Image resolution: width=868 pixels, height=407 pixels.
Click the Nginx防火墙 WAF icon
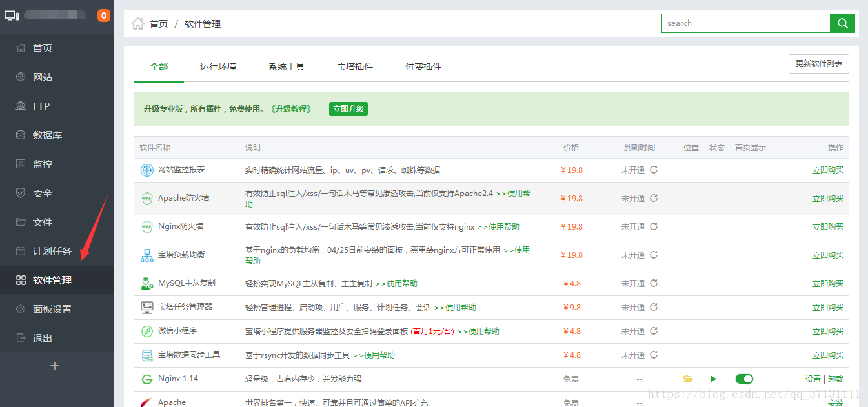coord(147,227)
